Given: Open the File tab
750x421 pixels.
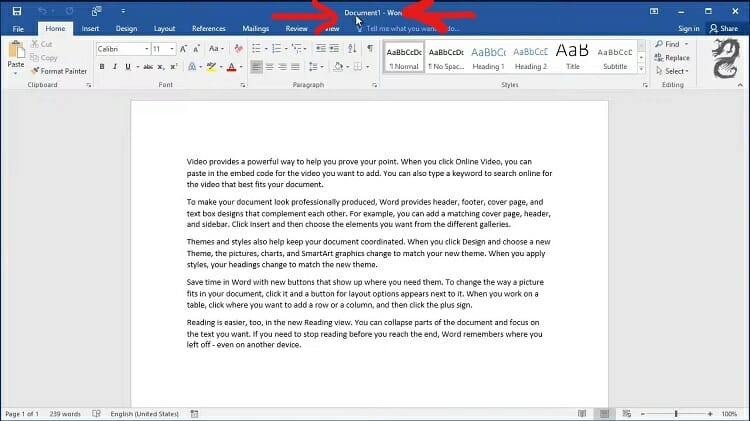Looking at the screenshot, I should click(x=18, y=29).
